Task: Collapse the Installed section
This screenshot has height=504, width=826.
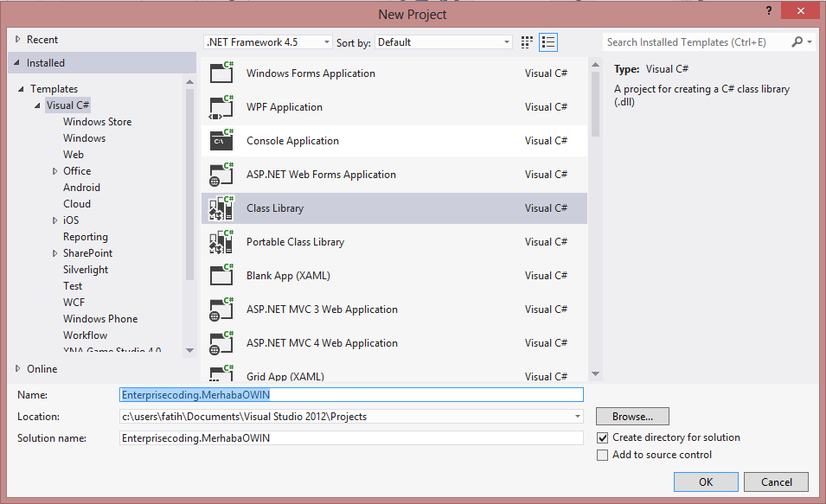Action: click(16, 62)
